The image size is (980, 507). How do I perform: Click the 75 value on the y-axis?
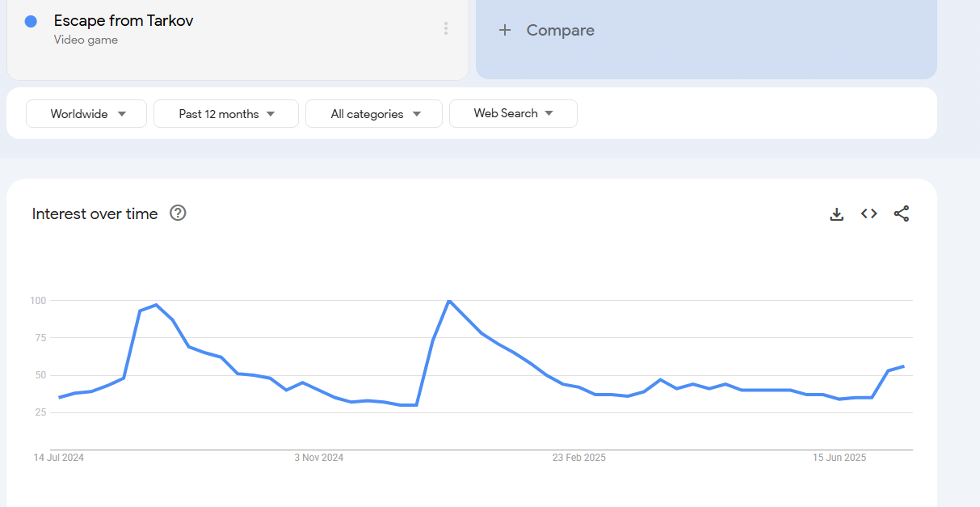41,338
